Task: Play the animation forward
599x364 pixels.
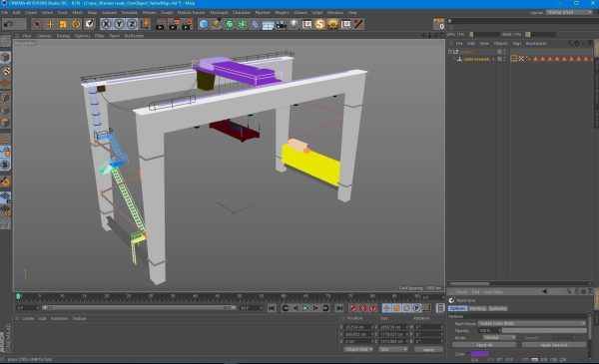Action: click(x=305, y=308)
